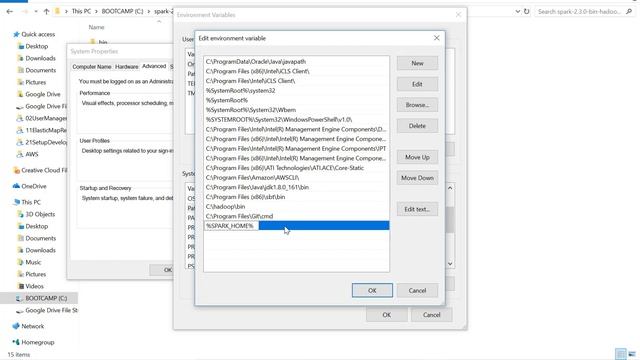
Task: Switch to large icons view in status bar
Action: [632, 354]
